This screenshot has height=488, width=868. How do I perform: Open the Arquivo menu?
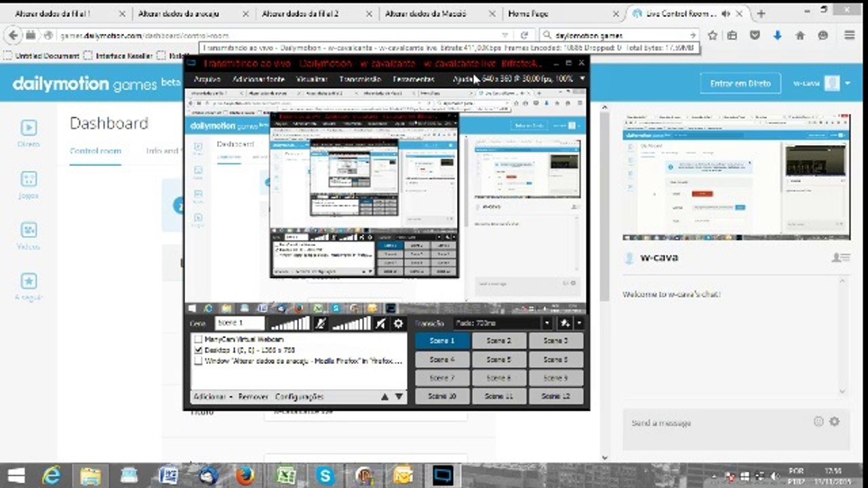[207, 79]
